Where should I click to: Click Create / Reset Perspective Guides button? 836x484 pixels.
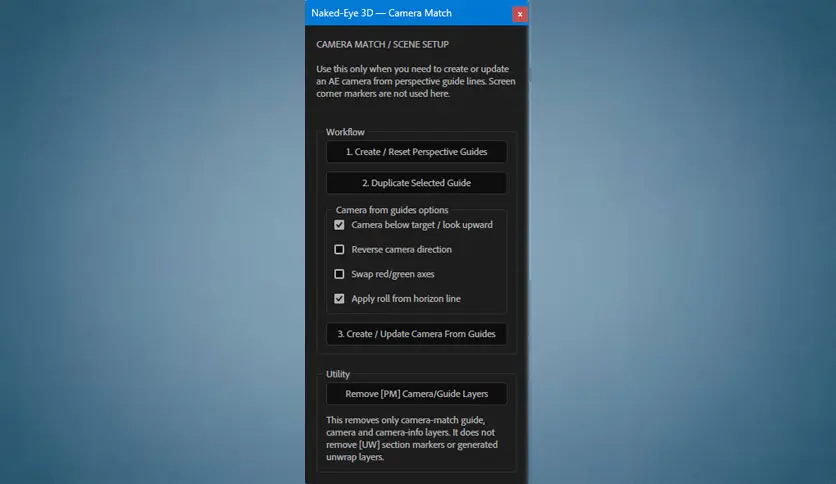(x=416, y=152)
